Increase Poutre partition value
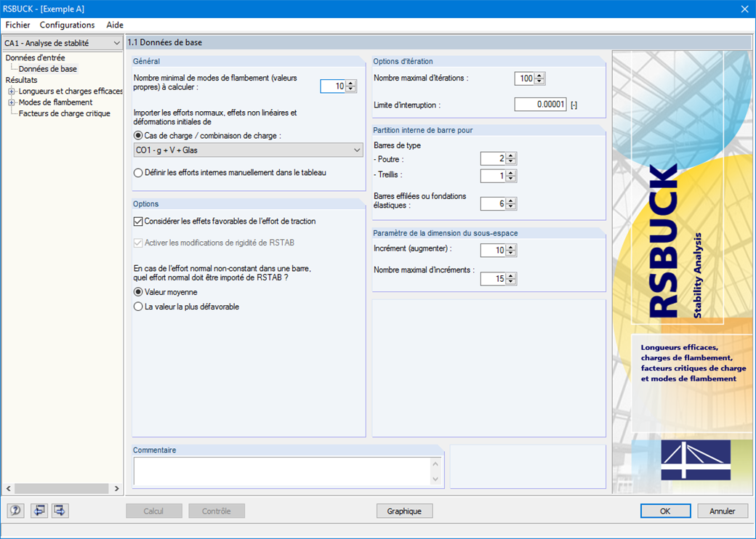 [511, 155]
